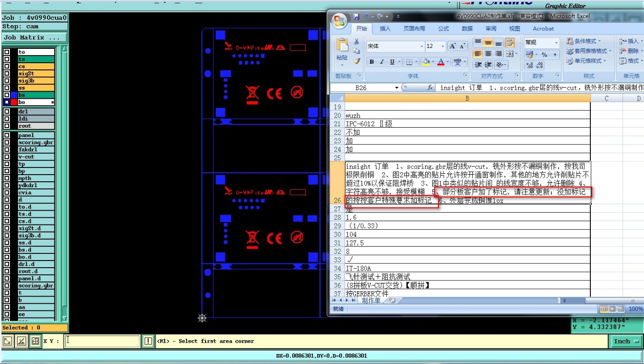Undo last action in Excel
The height and width of the screenshot is (364, 644).
(x=366, y=17)
